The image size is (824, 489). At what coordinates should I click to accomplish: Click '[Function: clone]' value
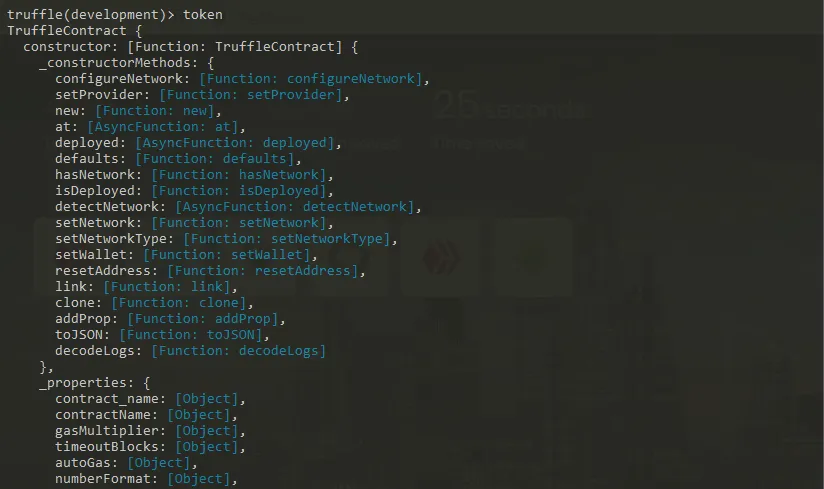coord(179,303)
